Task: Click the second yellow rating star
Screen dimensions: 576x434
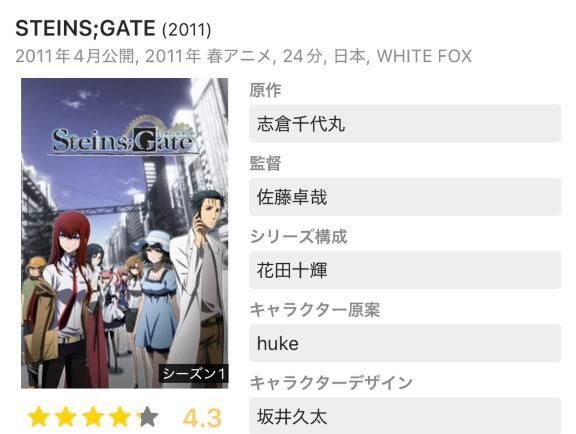Action: 66,417
